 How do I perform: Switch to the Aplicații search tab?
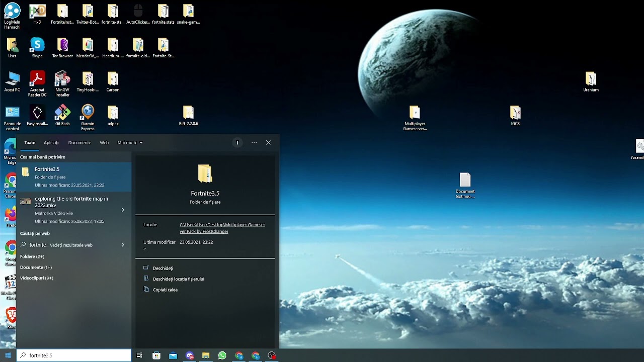point(51,143)
